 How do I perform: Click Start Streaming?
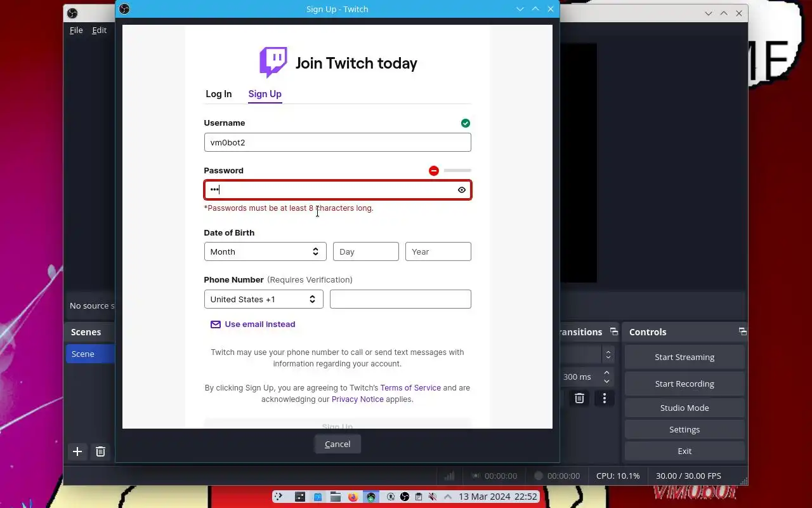point(684,357)
